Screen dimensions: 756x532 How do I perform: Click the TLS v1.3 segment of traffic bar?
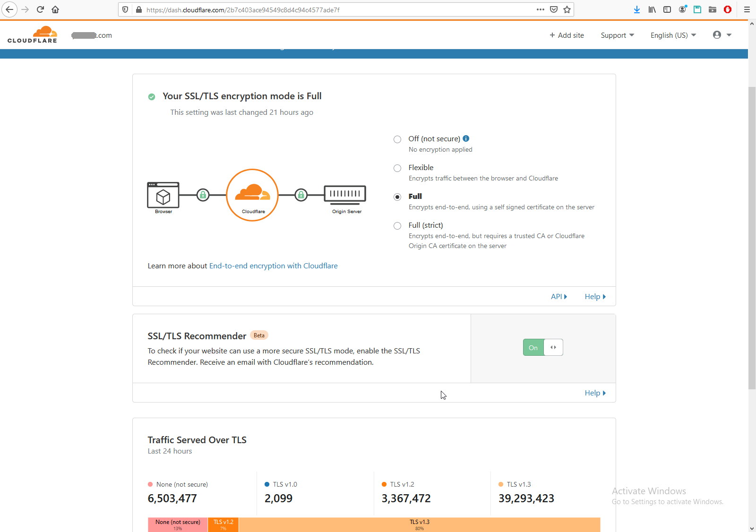[419, 524]
